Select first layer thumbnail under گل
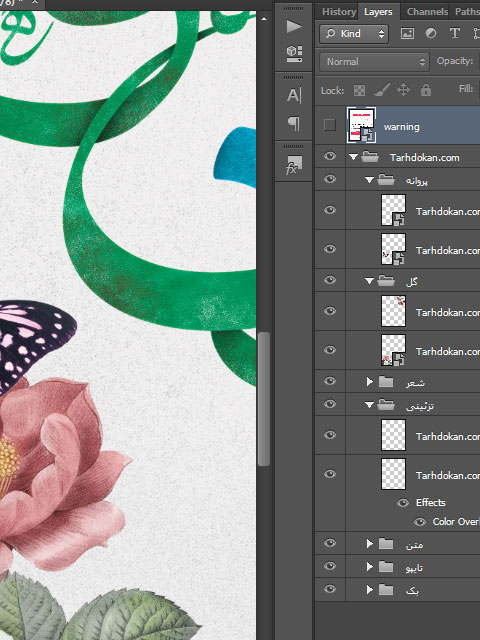Viewport: 480px width, 640px height. 393,311
